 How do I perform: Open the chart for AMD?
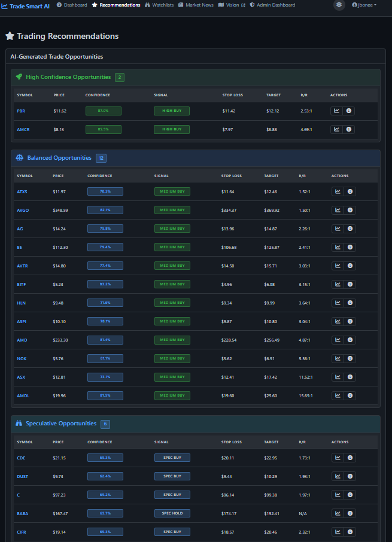pos(338,340)
